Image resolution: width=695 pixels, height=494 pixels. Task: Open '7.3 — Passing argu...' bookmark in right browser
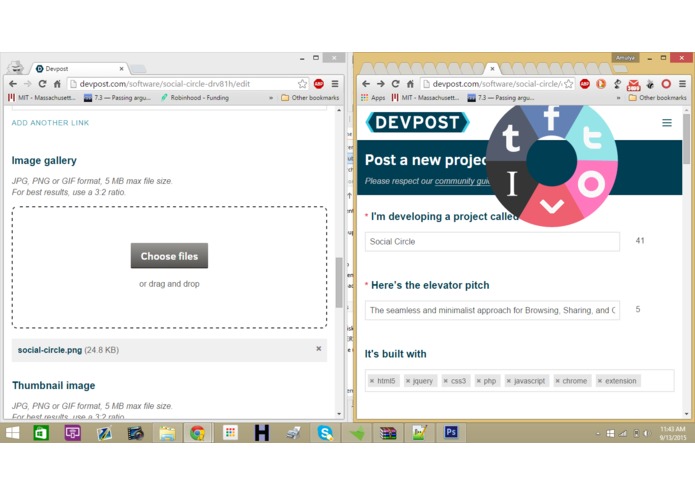(502, 97)
